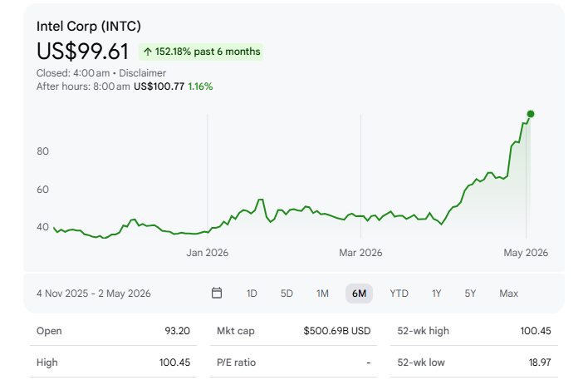Screen dimensions: 588x385
Task: Click the P/E ratio label
Action: click(x=236, y=363)
